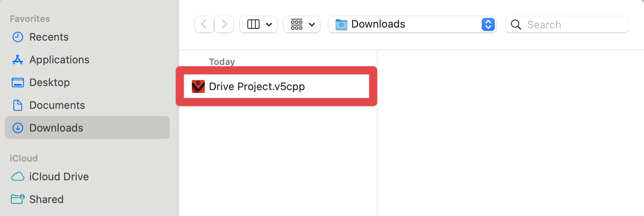This screenshot has width=644, height=216.
Task: Go forward with the right chevron button
Action: tap(224, 24)
